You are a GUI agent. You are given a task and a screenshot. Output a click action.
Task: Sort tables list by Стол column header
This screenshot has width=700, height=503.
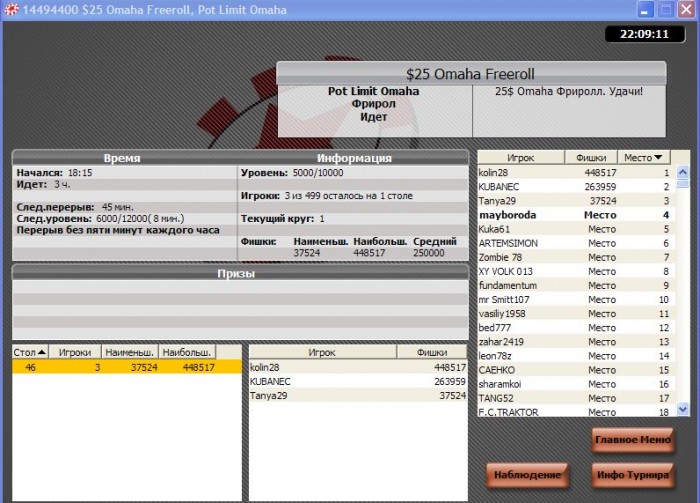30,352
